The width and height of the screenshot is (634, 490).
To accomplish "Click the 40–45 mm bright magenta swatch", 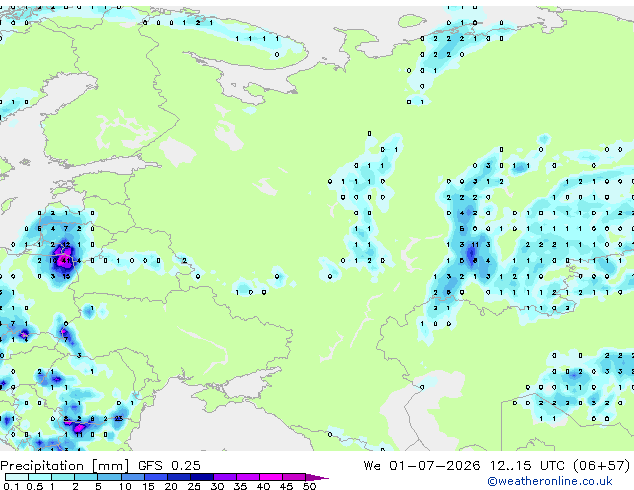I will coord(271,477).
